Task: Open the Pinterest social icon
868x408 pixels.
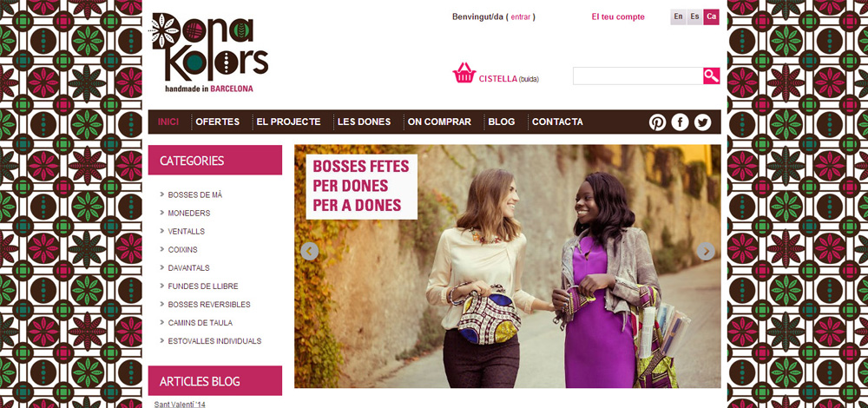Action: [x=657, y=122]
